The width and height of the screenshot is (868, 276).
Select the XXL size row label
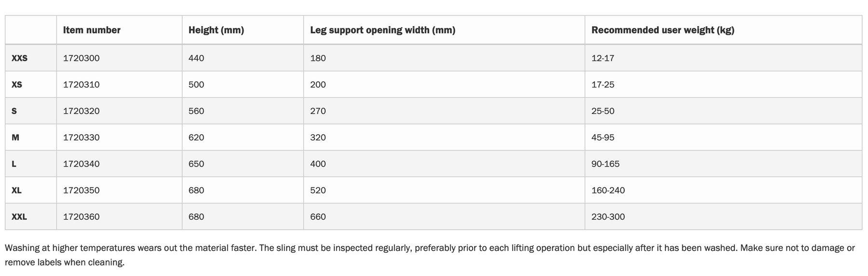[x=19, y=217]
